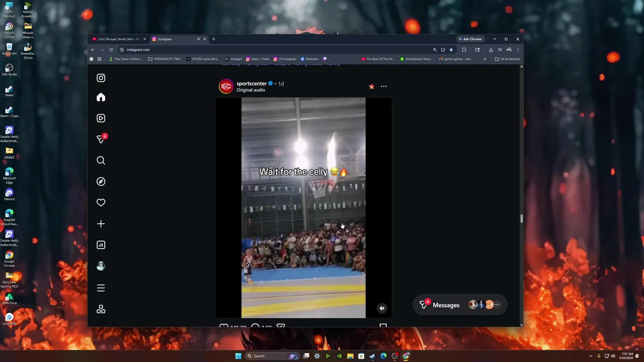
Task: Go back in Chrome
Action: [93, 50]
